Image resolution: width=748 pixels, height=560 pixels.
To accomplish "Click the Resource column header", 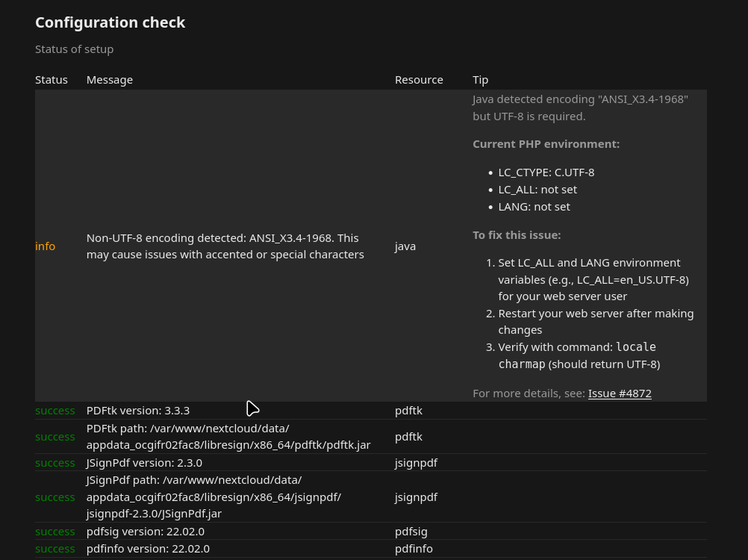I will click(x=419, y=80).
